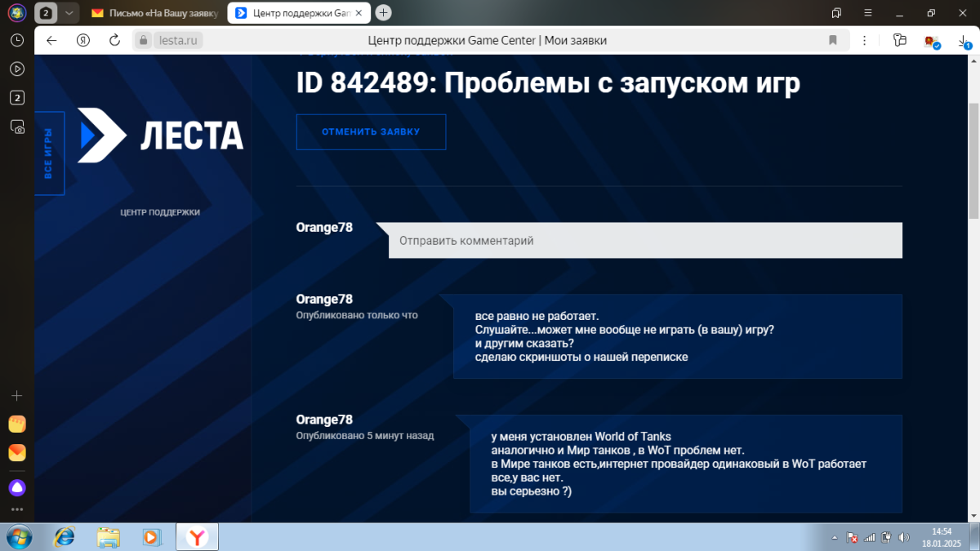Open the media player taskbar icon

pyautogui.click(x=151, y=537)
